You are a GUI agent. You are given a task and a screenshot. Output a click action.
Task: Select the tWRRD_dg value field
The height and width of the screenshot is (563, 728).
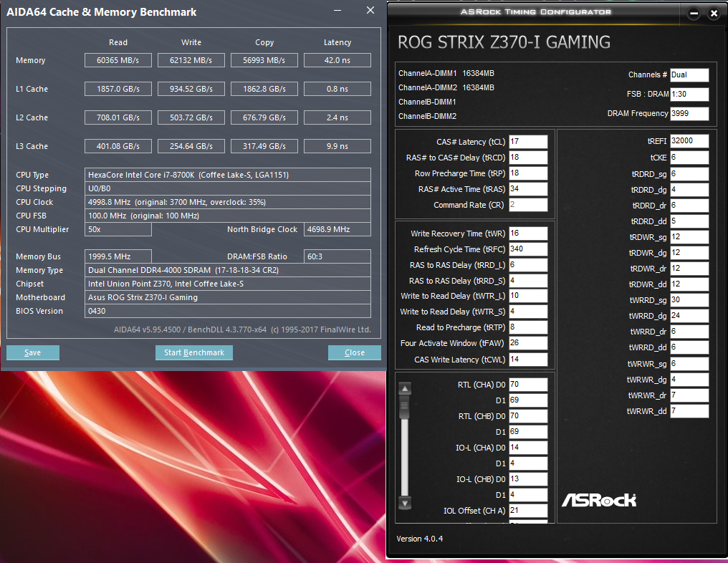689,316
